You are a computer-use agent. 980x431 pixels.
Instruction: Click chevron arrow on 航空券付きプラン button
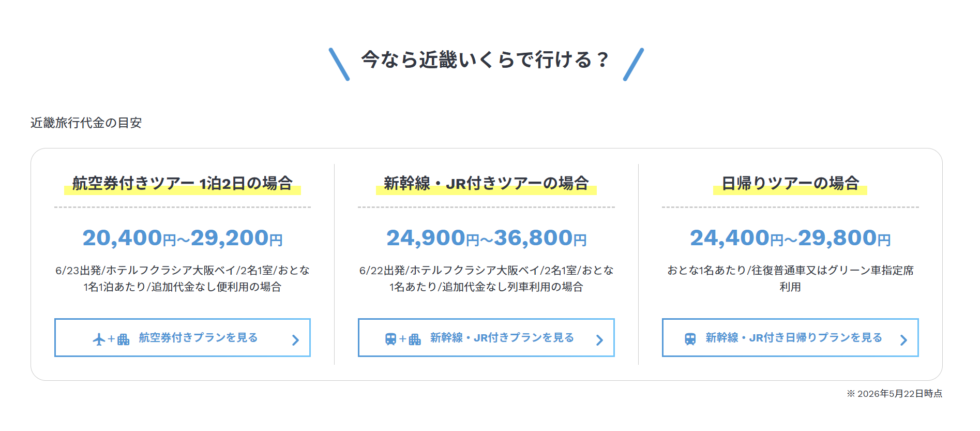tap(295, 340)
